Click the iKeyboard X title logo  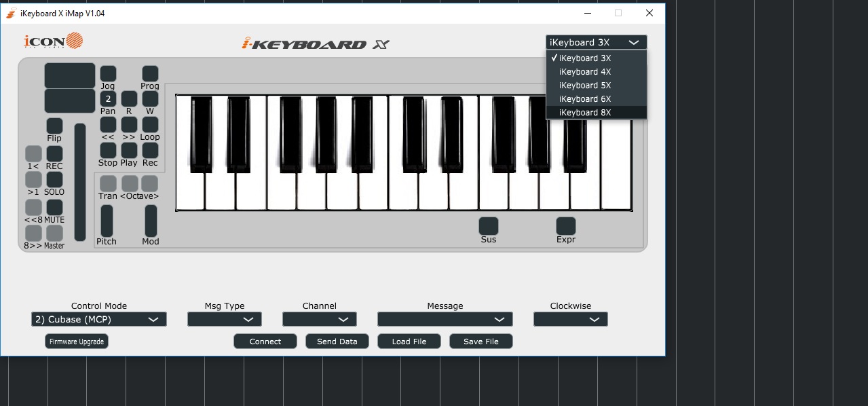316,44
